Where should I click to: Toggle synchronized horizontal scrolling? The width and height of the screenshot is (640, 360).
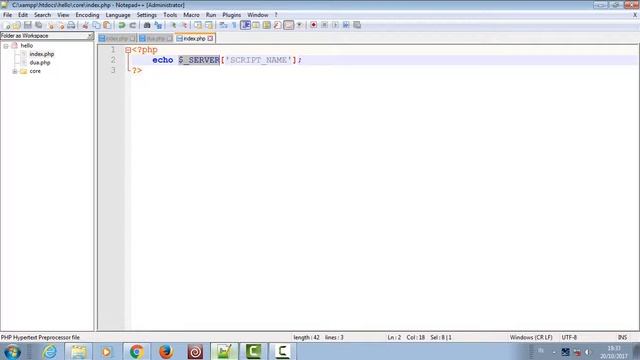click(209, 25)
